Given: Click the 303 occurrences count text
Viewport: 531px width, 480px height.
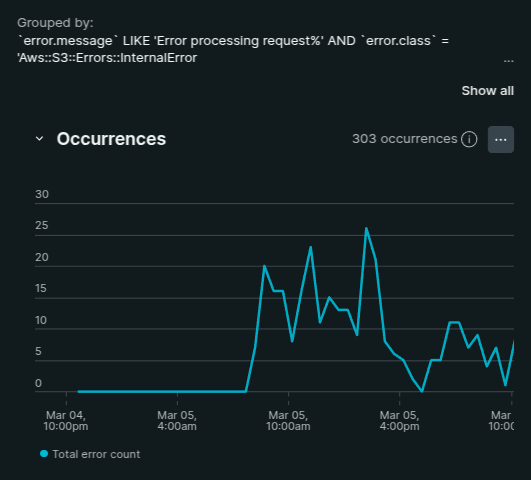Looking at the screenshot, I should pyautogui.click(x=405, y=139).
